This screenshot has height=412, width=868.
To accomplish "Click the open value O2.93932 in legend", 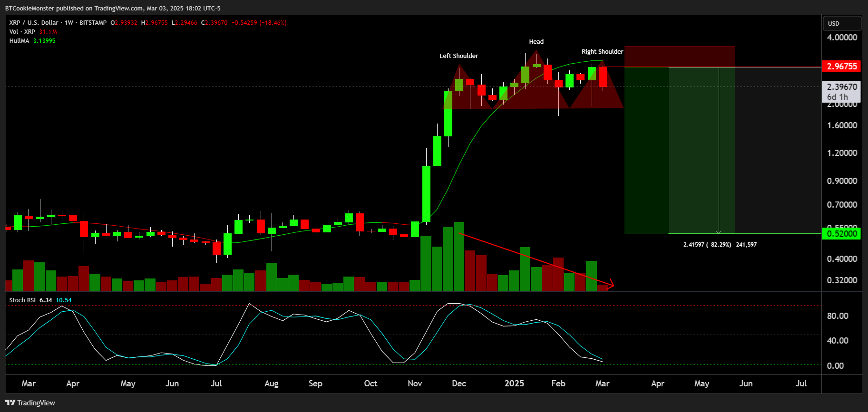I will [124, 22].
